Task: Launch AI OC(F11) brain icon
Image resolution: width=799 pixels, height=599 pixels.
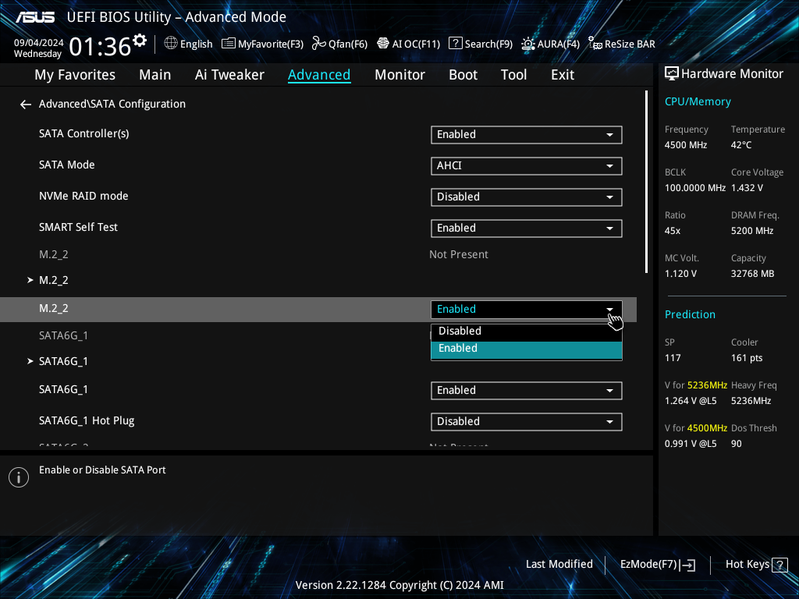Action: 383,44
